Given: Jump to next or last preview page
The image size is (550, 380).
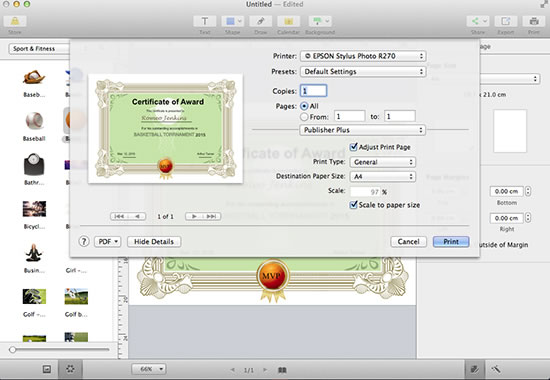Looking at the screenshot, I should point(203,216).
